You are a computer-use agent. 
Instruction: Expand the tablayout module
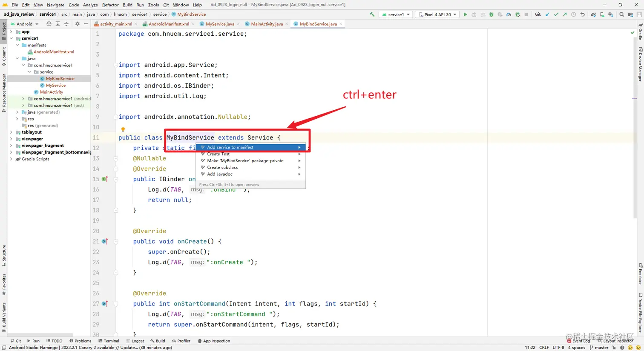tap(11, 132)
